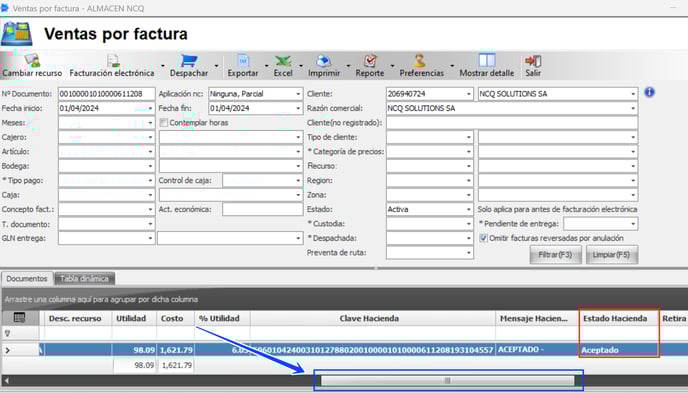The image size is (688, 393).
Task: Click the Act. económica input field
Action: (262, 210)
